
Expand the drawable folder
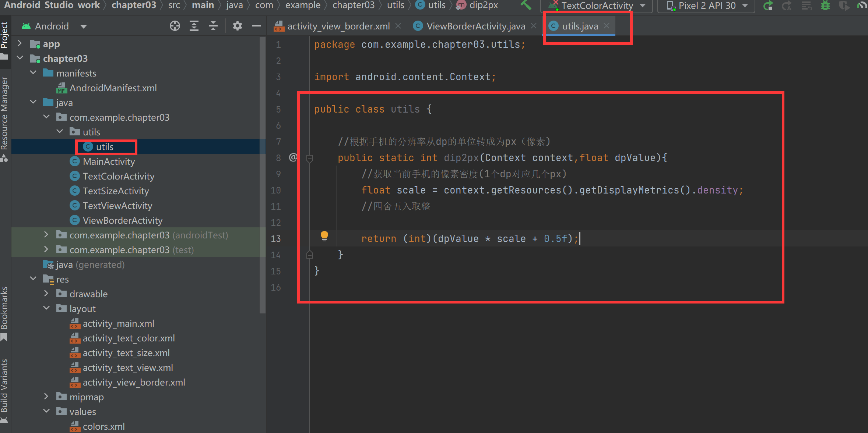(x=46, y=294)
